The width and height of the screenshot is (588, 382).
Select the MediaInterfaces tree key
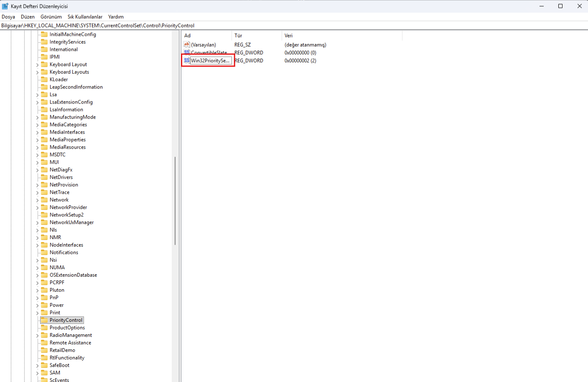point(67,132)
